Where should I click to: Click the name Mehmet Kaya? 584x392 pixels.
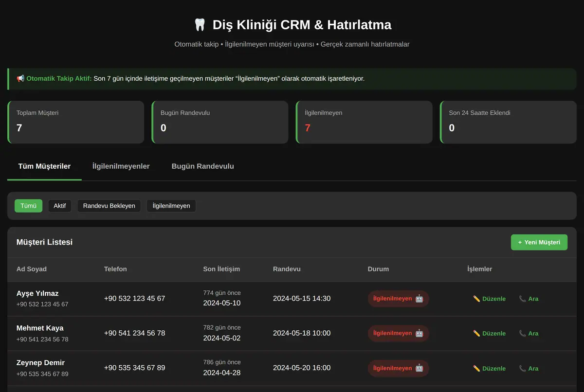(40, 328)
